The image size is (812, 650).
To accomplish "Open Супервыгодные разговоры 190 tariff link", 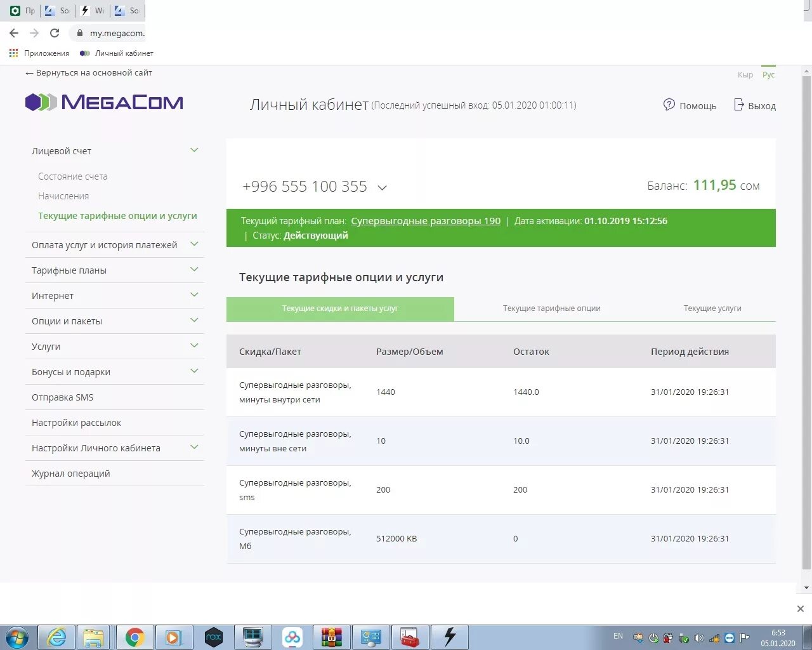I will 426,221.
